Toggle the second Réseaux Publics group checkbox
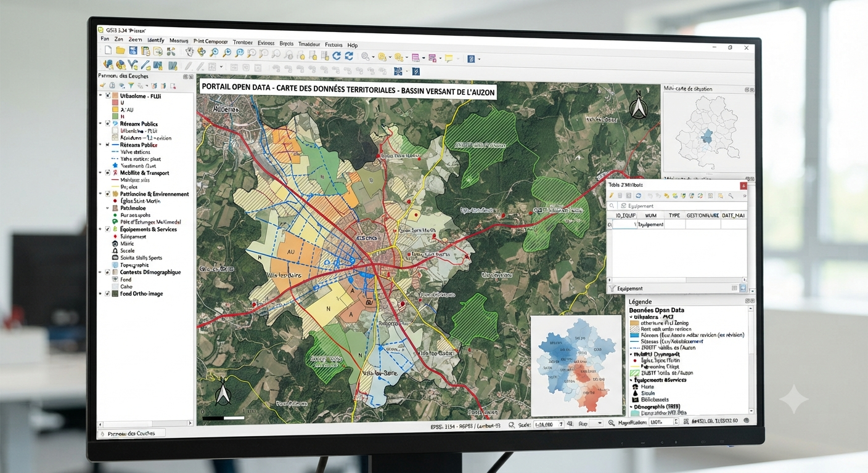This screenshot has width=868, height=473. (x=107, y=145)
